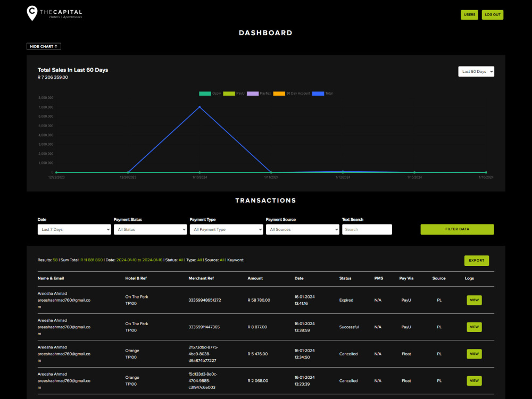Open the Payment Status dropdown

tap(151, 229)
